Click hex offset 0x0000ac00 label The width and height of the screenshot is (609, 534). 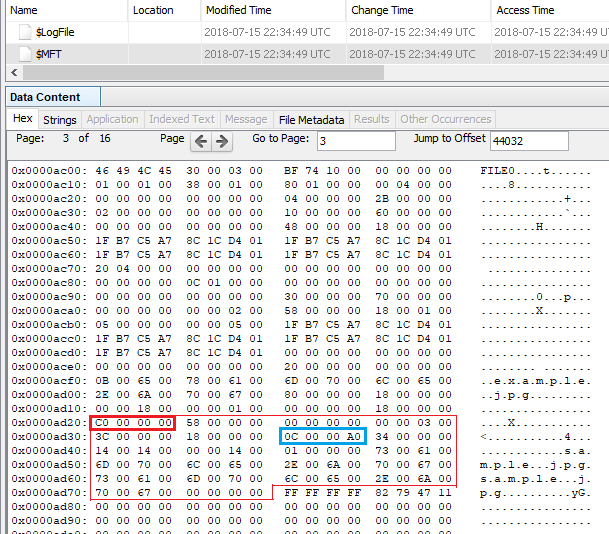49,170
